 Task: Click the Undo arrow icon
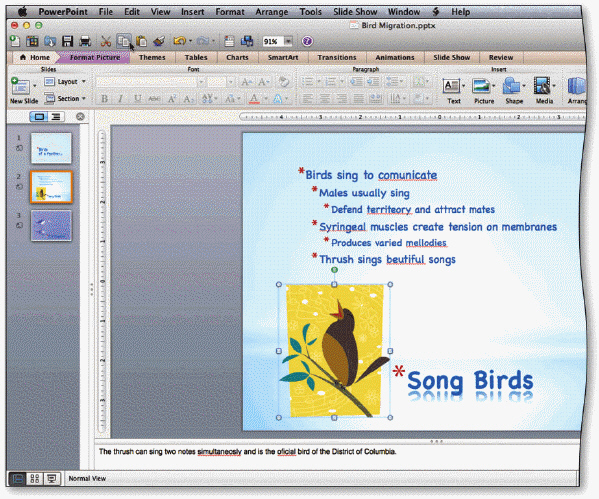click(x=179, y=41)
